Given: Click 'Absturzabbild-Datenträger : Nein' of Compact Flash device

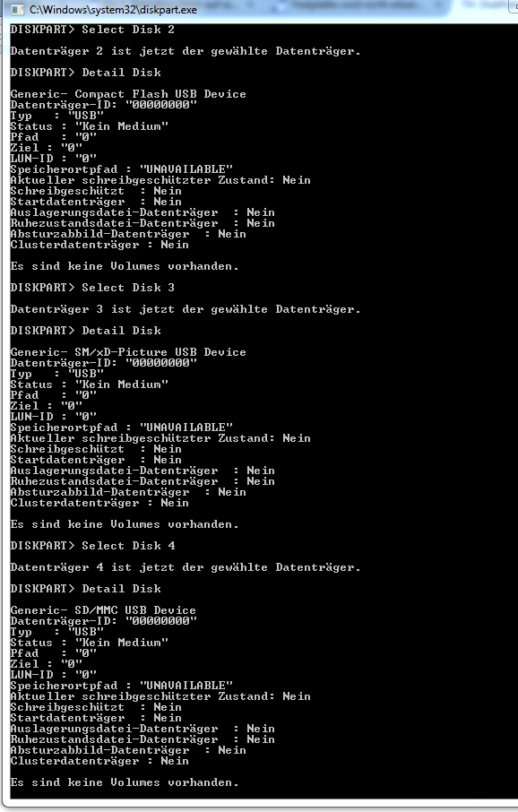Looking at the screenshot, I should click(128, 234).
